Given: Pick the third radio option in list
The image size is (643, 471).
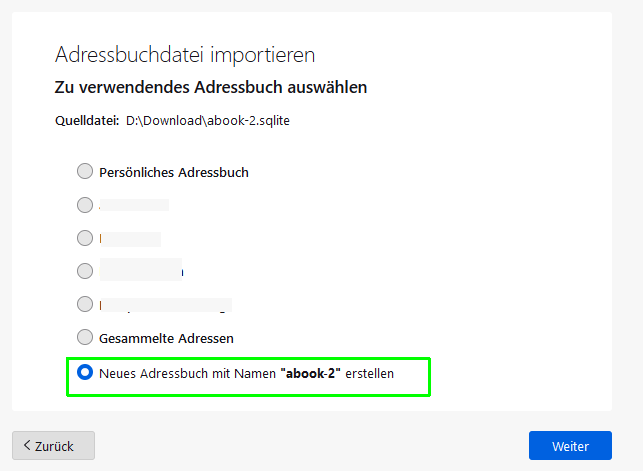Looking at the screenshot, I should point(85,238).
